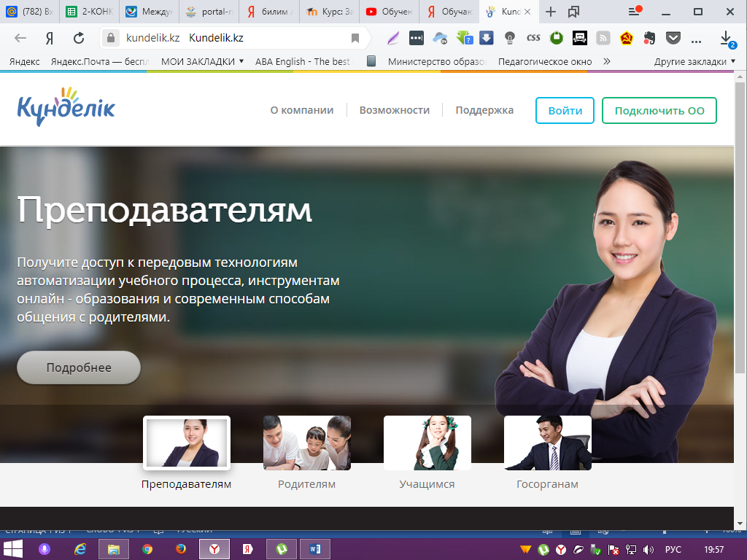Image resolution: width=747 pixels, height=560 pixels.
Task: Open Google Chrome from taskbar
Action: pyautogui.click(x=147, y=549)
